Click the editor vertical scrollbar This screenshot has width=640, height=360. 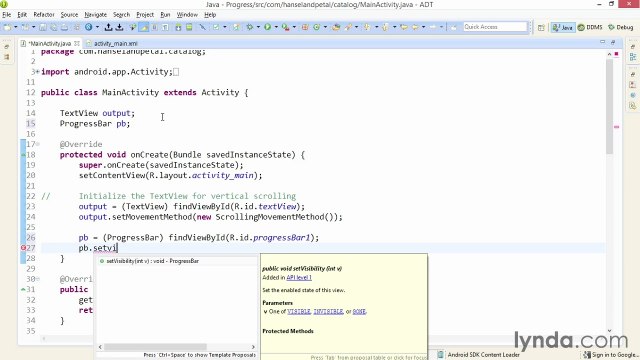tap(609, 107)
